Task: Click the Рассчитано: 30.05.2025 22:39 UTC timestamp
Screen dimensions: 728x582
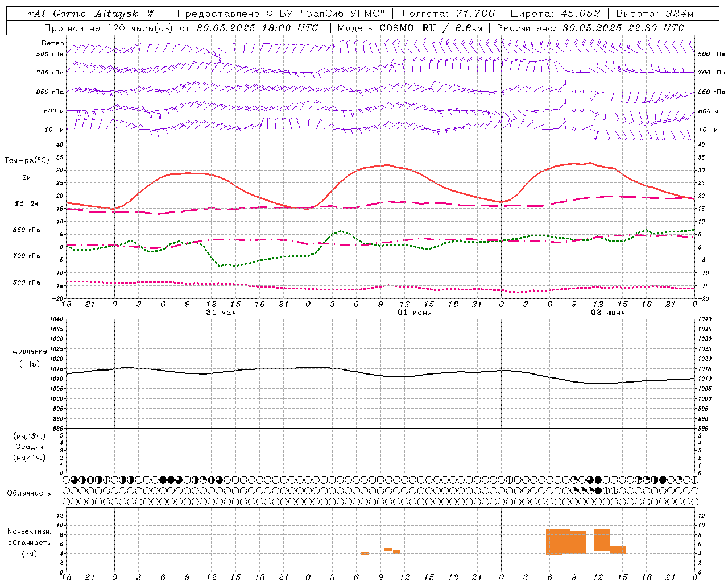Action: (x=590, y=27)
